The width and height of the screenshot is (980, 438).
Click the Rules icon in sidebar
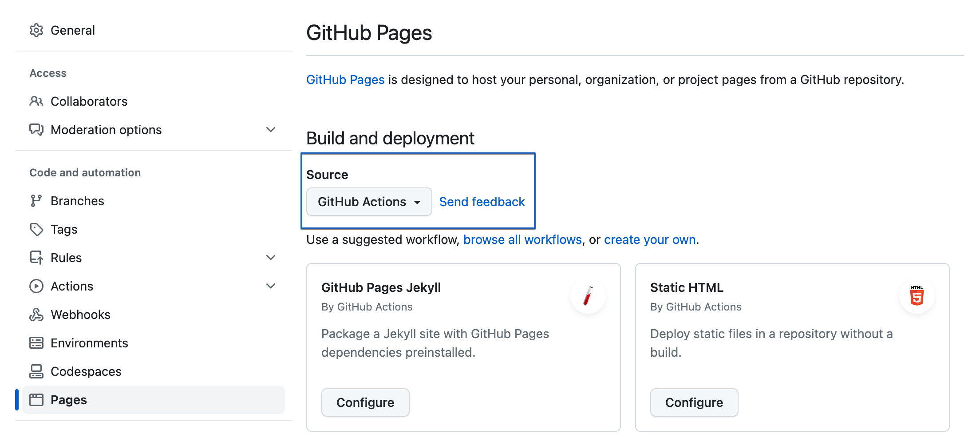(x=36, y=258)
